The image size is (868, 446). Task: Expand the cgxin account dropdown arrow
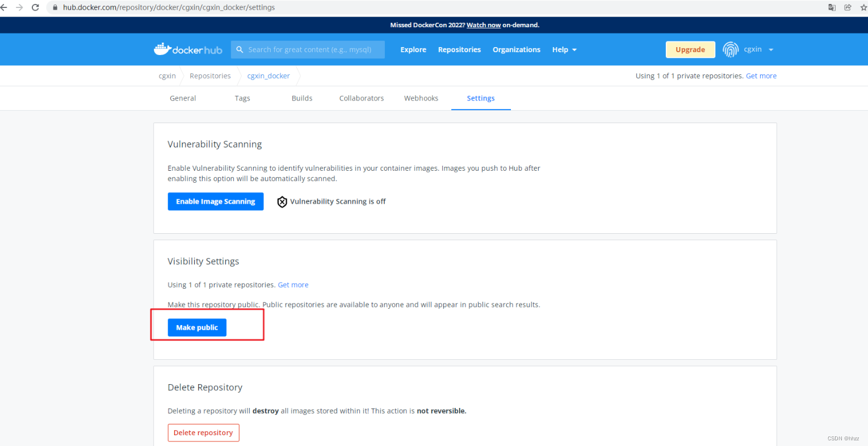[771, 49]
